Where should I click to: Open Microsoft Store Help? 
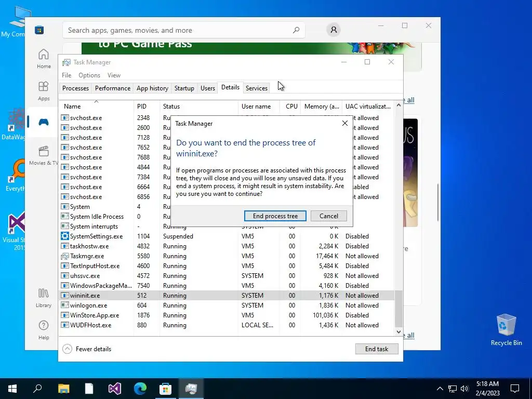tap(44, 330)
